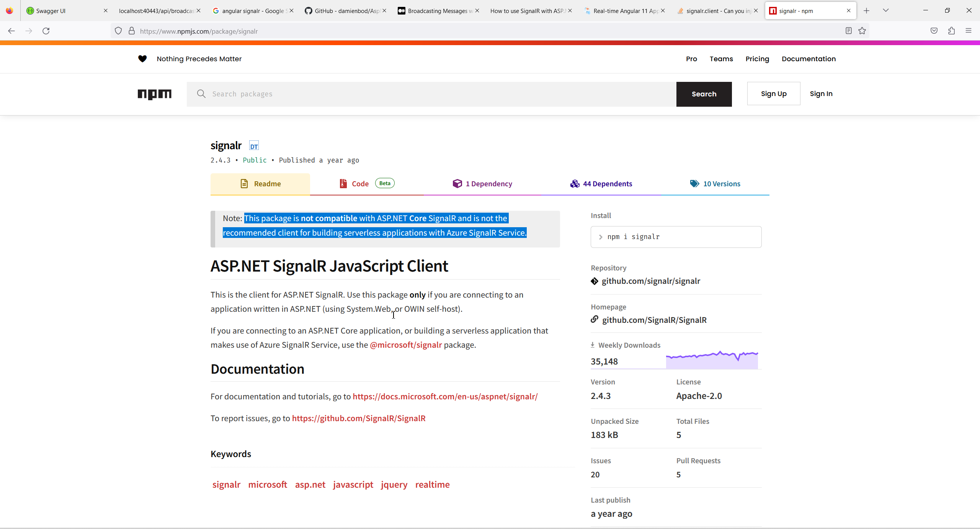Click the reload page icon
Screen dimensions: 980x529
[46, 31]
